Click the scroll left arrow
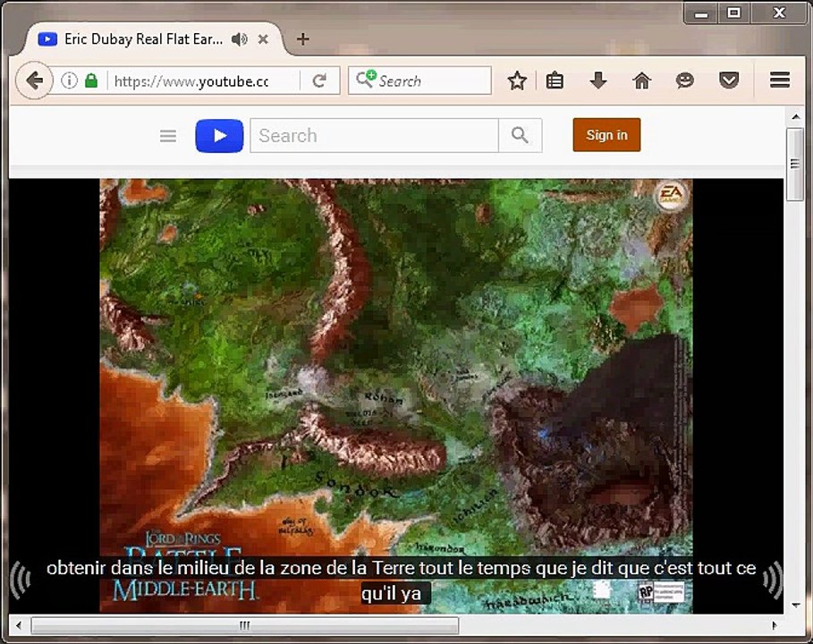 click(19, 625)
